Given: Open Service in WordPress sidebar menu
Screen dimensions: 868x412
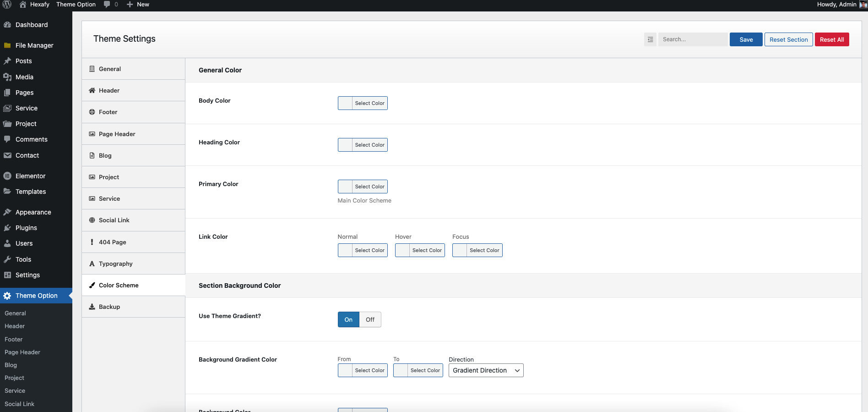Looking at the screenshot, I should tap(27, 108).
